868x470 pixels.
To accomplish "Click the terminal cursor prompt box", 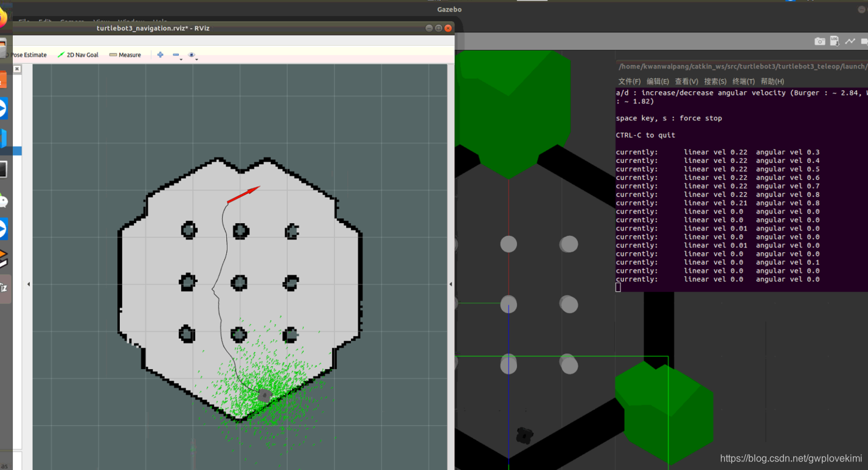I will click(x=618, y=288).
